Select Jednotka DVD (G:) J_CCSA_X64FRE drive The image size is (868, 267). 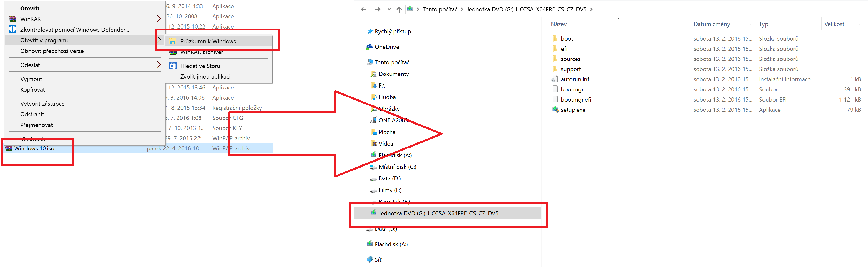click(x=447, y=213)
